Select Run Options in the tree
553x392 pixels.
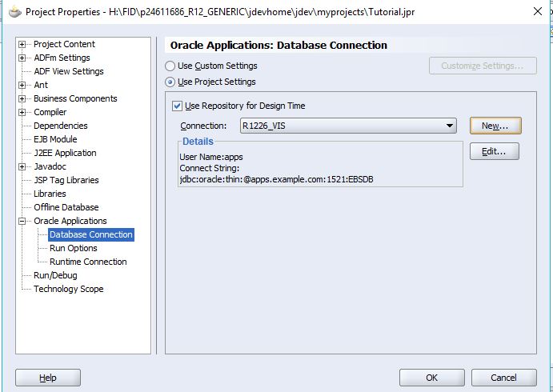pos(73,248)
